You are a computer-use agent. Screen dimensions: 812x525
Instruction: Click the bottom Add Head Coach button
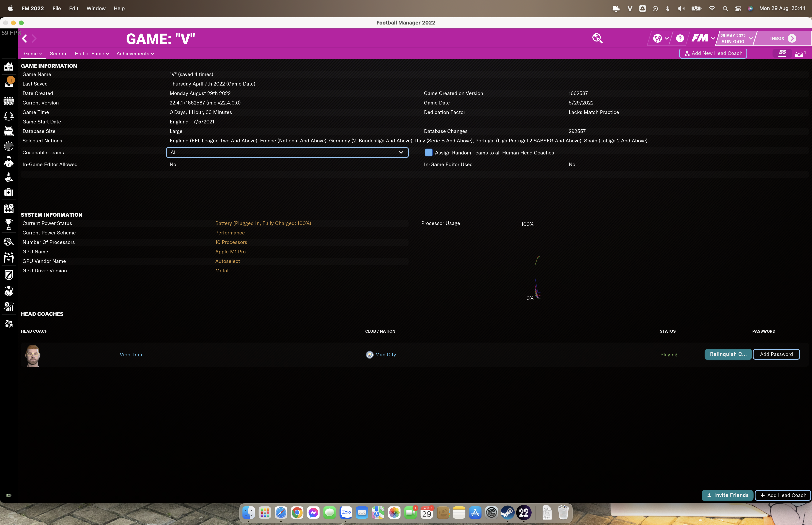[x=783, y=495]
